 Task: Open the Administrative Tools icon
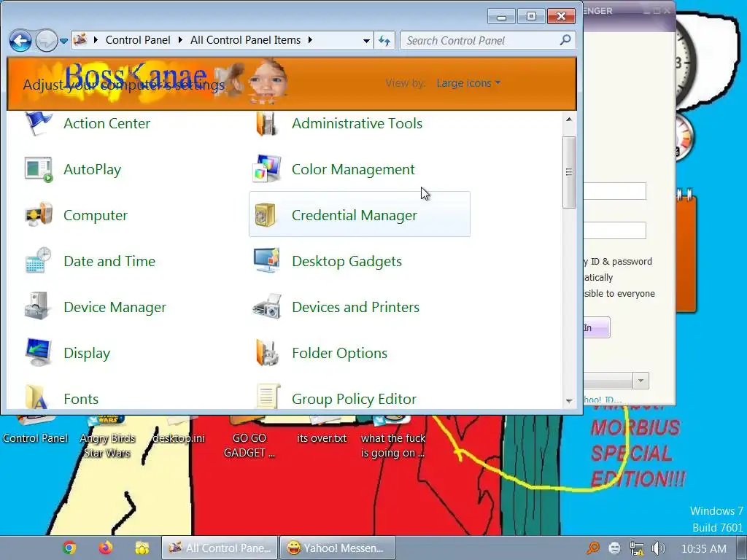coord(266,123)
